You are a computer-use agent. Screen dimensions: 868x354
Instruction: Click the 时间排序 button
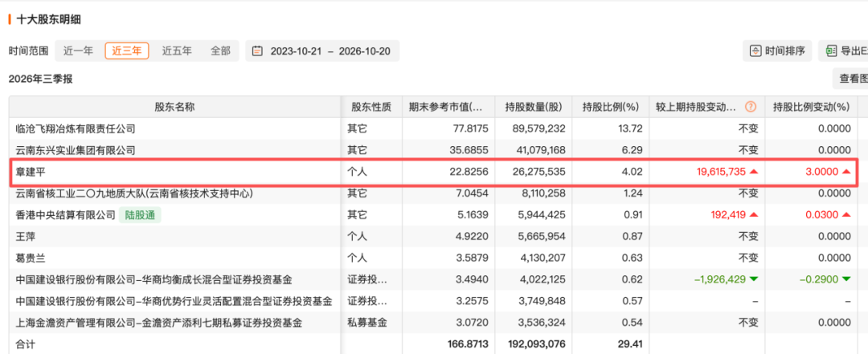(x=777, y=51)
